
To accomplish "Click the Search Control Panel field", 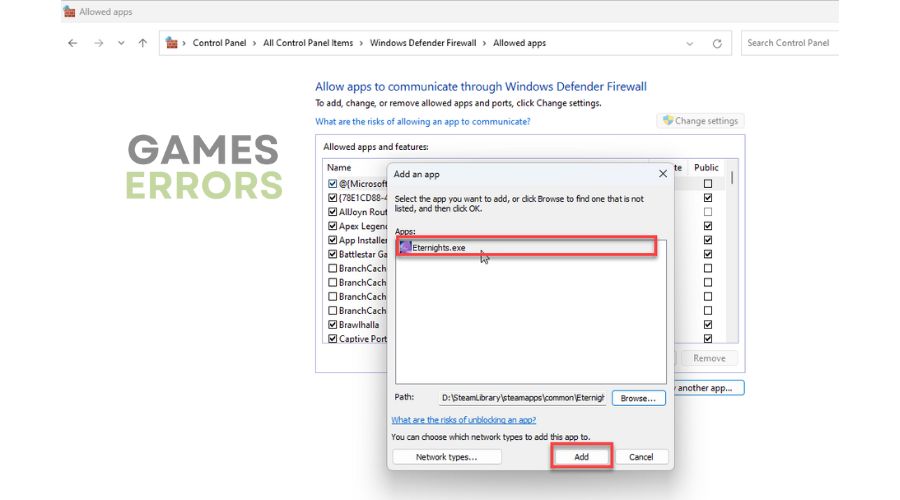I will coord(789,43).
